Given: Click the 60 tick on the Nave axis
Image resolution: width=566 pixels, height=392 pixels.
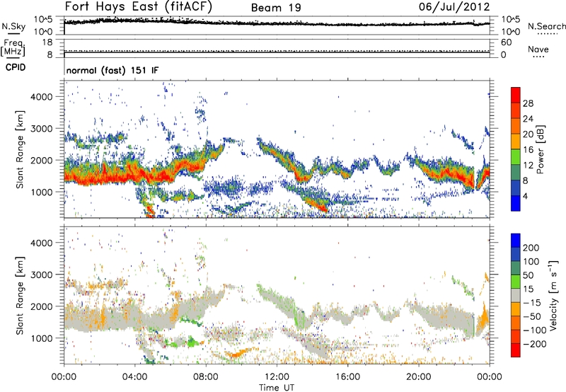Looking at the screenshot, I should [x=507, y=42].
